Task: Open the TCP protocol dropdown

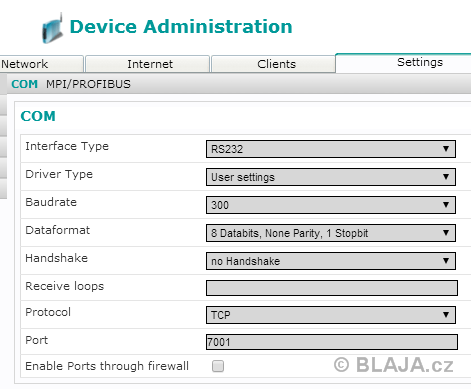Action: point(331,315)
